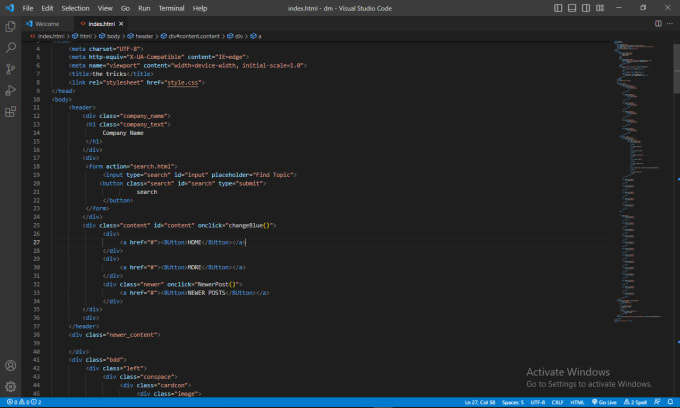Open the Go menu

(x=125, y=8)
